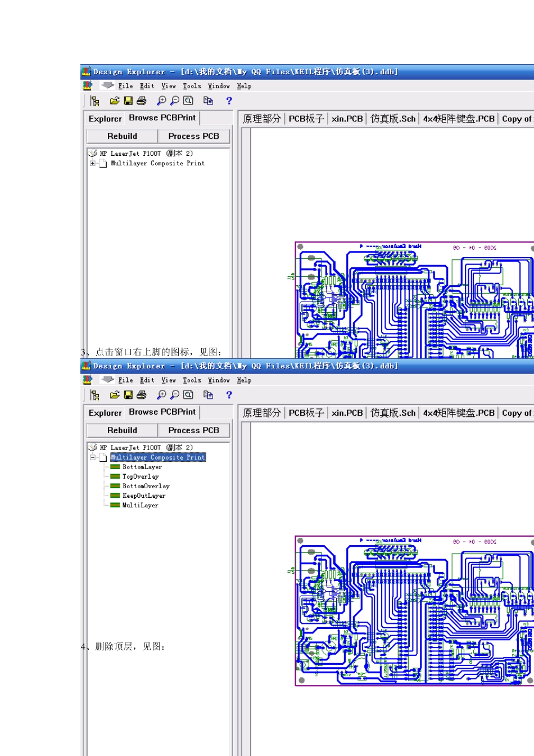Select the TopOverlay layer entry
This screenshot has height=756, width=534.
click(141, 476)
